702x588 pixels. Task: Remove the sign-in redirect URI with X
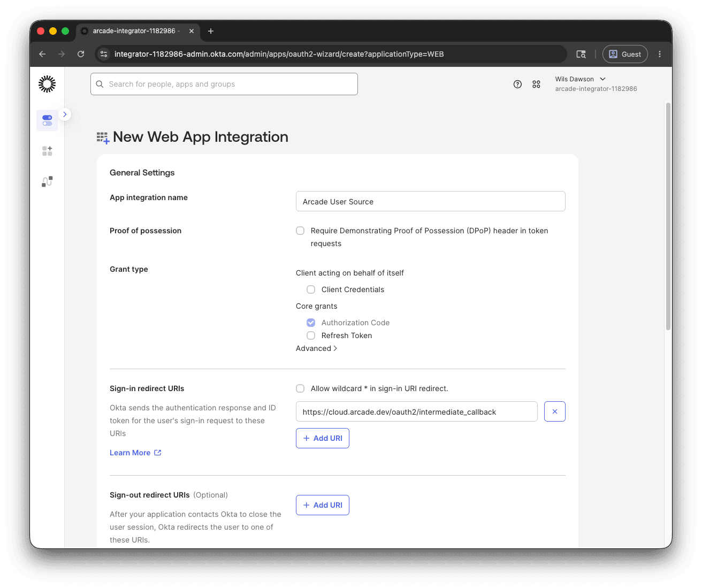554,411
